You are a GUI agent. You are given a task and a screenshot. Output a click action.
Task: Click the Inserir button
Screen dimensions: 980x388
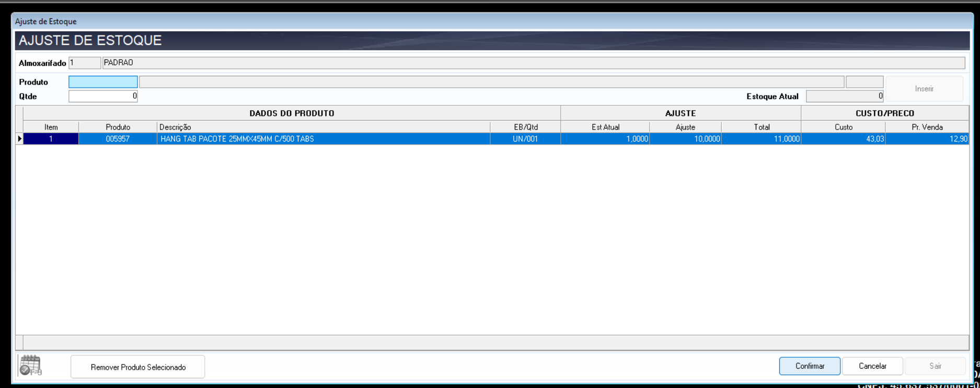tap(924, 89)
